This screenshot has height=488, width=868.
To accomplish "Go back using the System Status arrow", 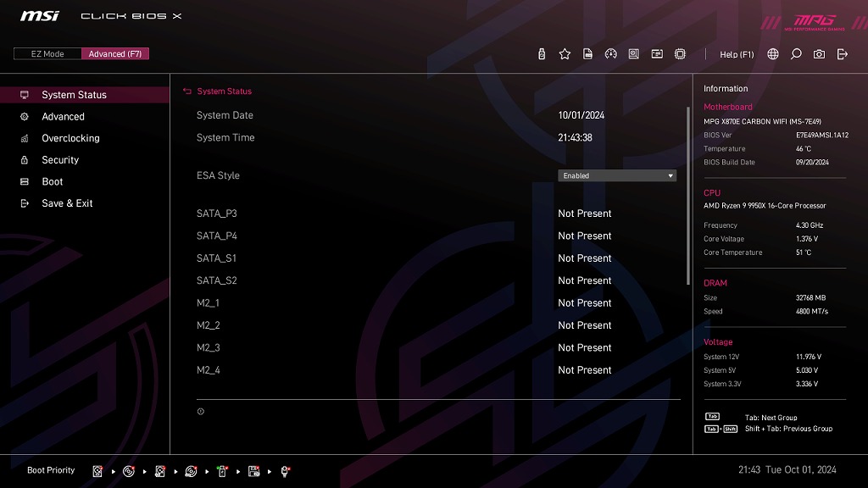I will tap(187, 91).
